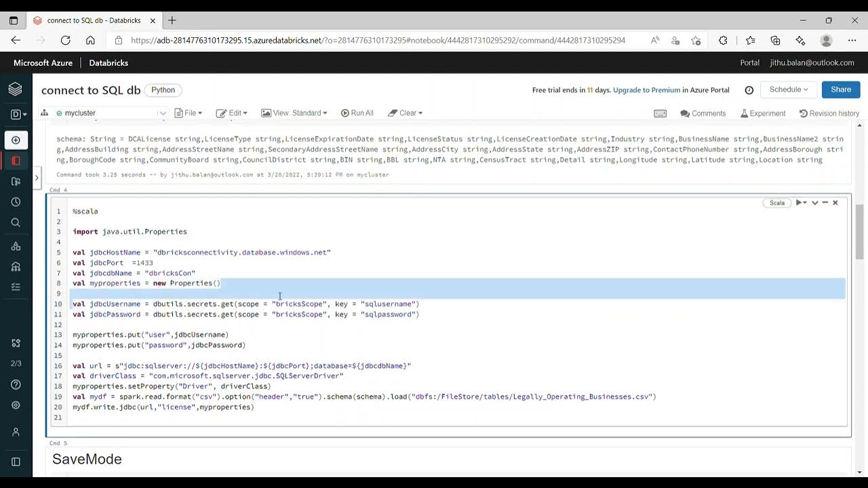Click the Create plus icon in sidebar
The height and width of the screenshot is (488, 868).
click(16, 140)
